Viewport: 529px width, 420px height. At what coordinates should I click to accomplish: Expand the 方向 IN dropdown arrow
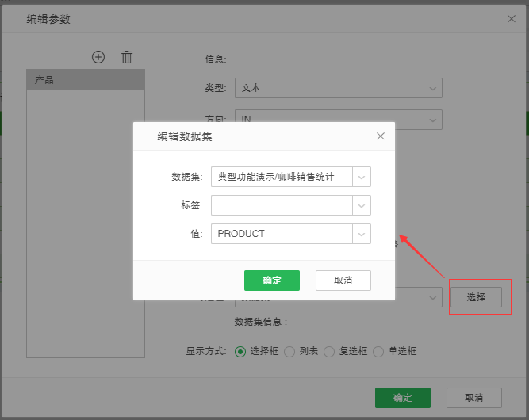pos(433,119)
